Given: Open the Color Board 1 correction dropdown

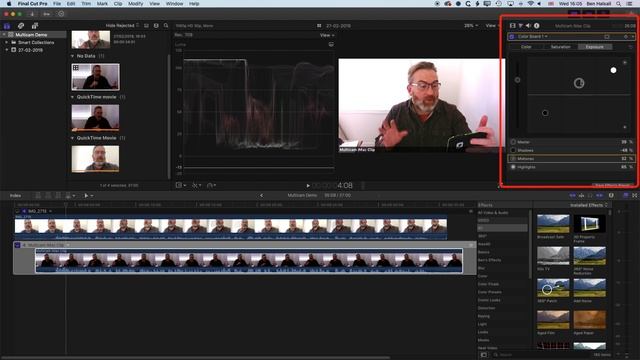Looking at the screenshot, I should 533,36.
